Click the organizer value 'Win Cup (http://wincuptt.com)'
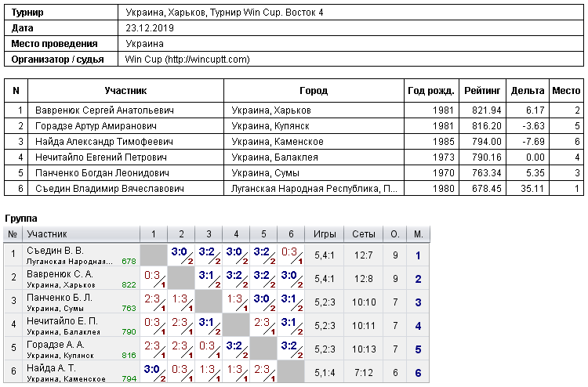Viewport: 588px width, 387px height. click(x=187, y=60)
